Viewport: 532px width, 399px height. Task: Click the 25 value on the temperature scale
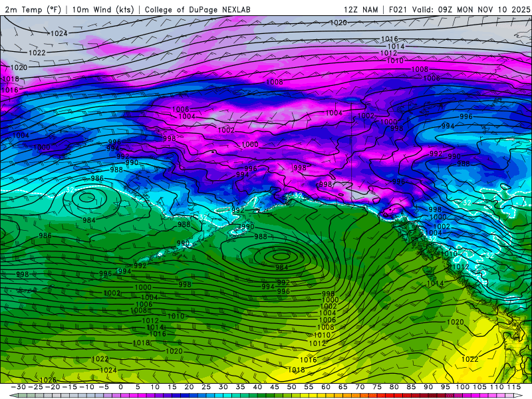pos(206,387)
